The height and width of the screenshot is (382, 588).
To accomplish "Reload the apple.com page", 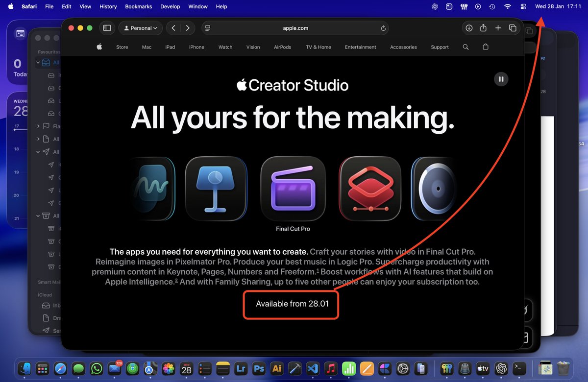I will click(383, 28).
